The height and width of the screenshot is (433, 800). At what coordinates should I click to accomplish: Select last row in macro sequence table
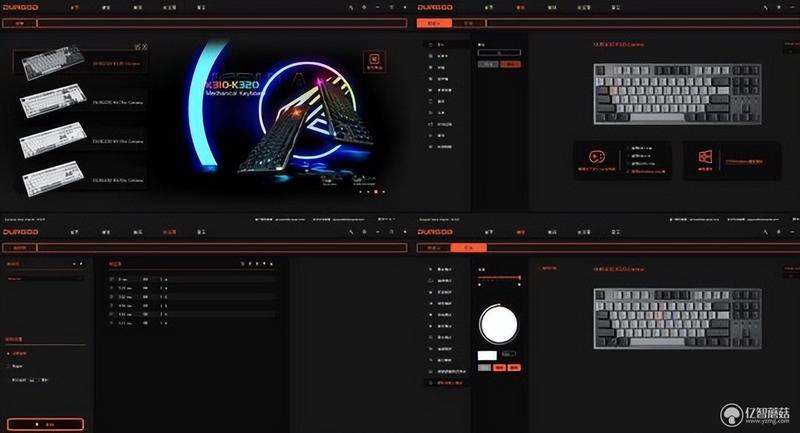[192, 323]
